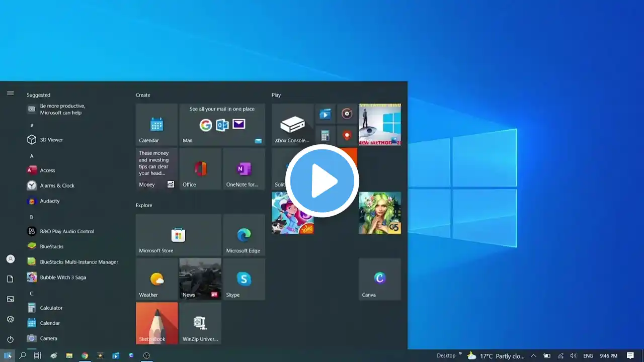Launch Skype from its tile
The height and width of the screenshot is (362, 644).
[244, 279]
